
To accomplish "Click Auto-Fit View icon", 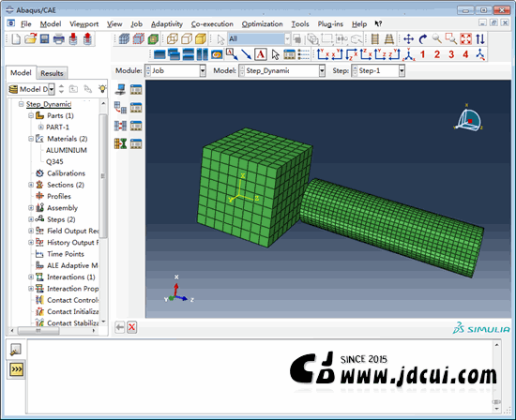I will (465, 38).
